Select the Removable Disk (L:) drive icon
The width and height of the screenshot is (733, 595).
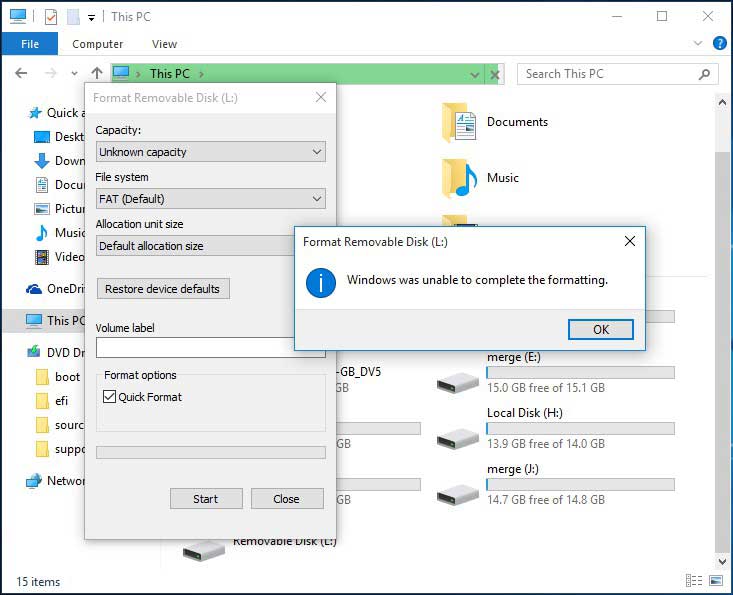pyautogui.click(x=204, y=551)
